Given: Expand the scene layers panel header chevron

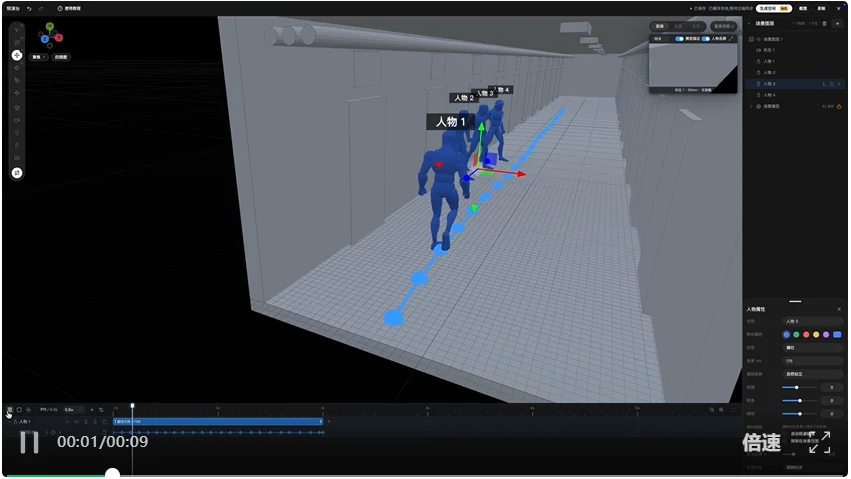Looking at the screenshot, I should (750, 24).
